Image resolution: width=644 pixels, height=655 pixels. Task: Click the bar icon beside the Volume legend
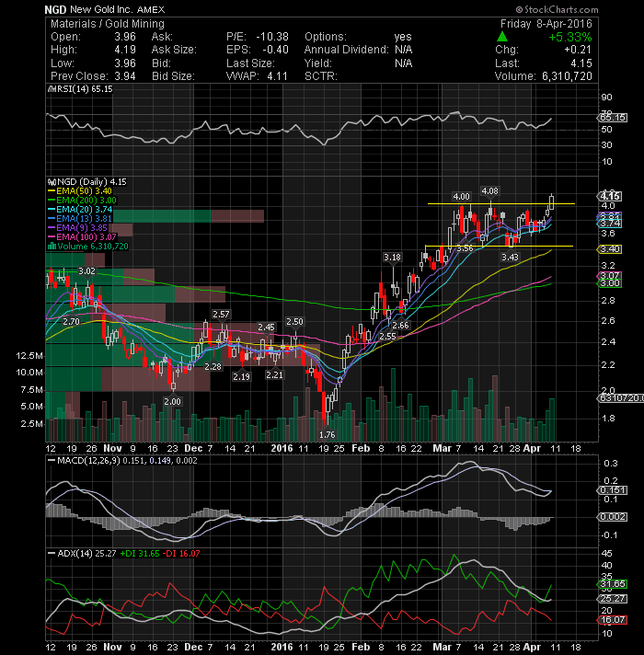tap(52, 247)
